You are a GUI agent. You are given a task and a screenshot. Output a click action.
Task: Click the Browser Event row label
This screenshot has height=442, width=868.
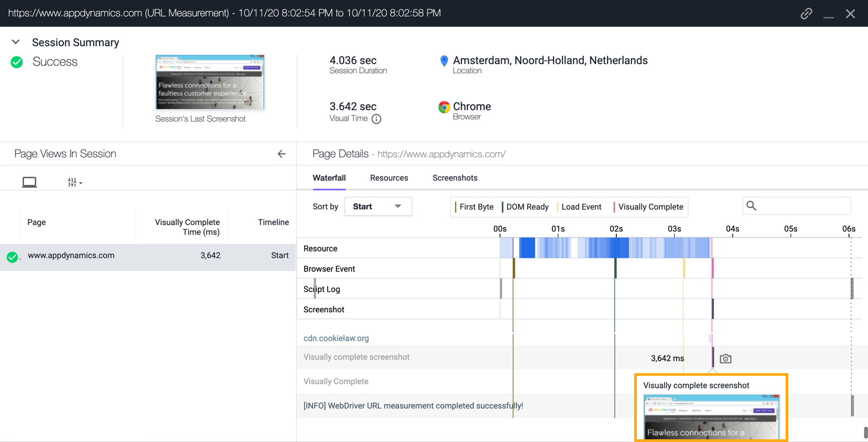[x=329, y=269]
